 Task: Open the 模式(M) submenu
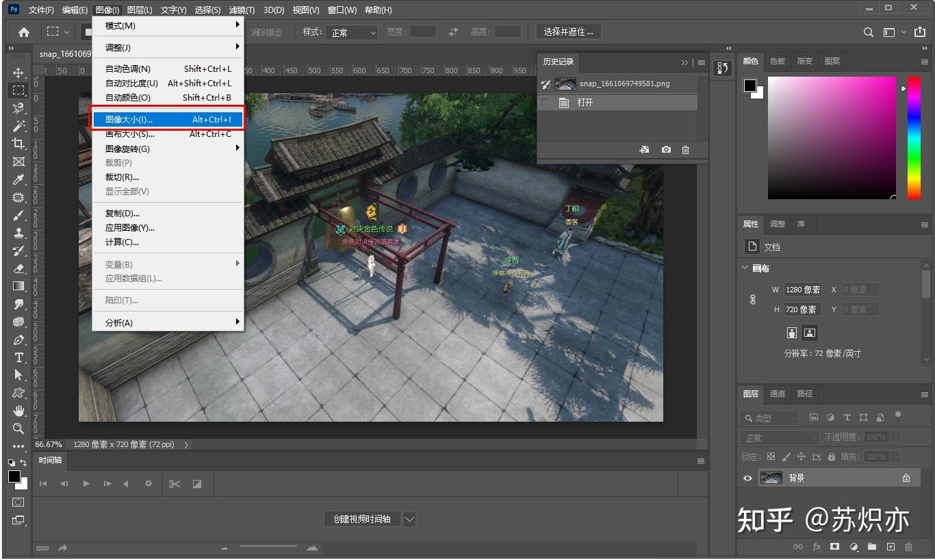point(168,25)
